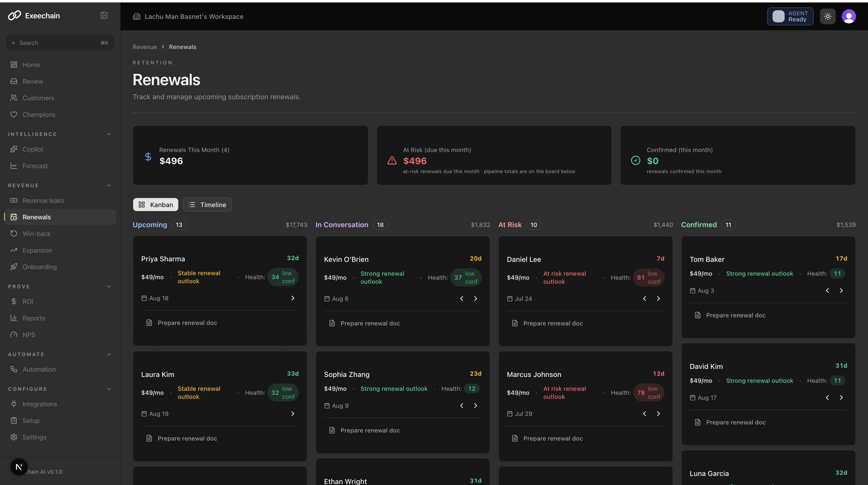Collapse the Intelligence section chevron
Screen dimensions: 868x485
click(x=109, y=134)
